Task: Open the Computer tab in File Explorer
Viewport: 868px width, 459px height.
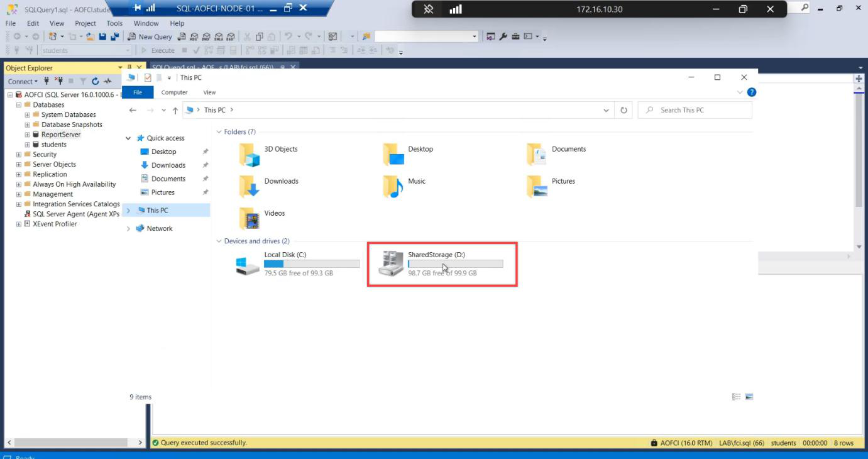Action: point(174,92)
